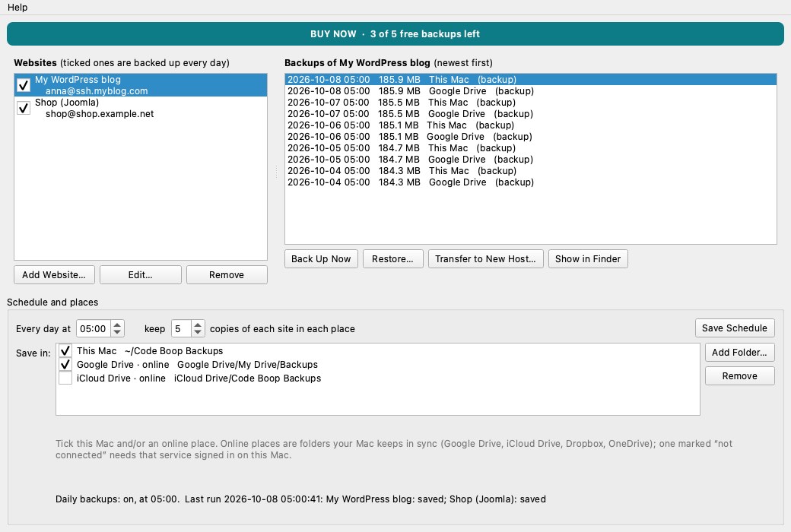791x532 pixels.
Task: Select 2026-10-05 This Mac backup row
Action: [x=531, y=147]
